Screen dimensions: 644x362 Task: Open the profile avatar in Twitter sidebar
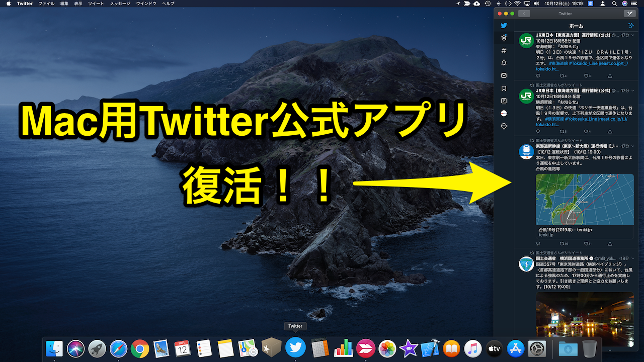pyautogui.click(x=504, y=113)
